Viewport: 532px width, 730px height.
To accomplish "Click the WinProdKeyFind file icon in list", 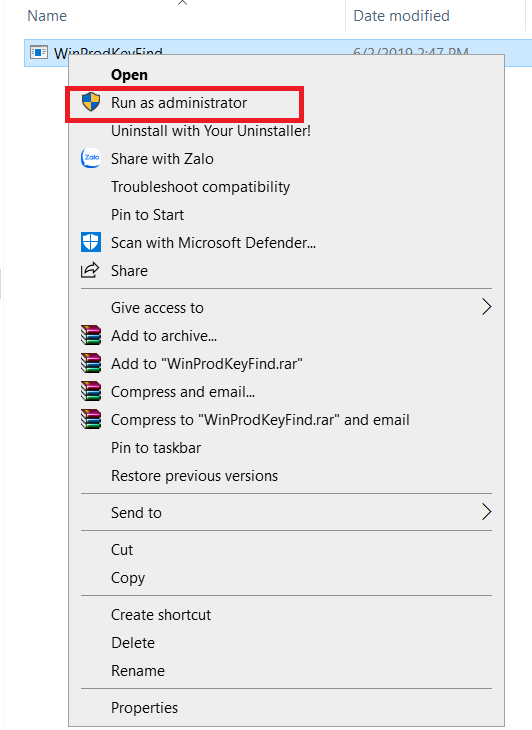I will click(x=39, y=52).
